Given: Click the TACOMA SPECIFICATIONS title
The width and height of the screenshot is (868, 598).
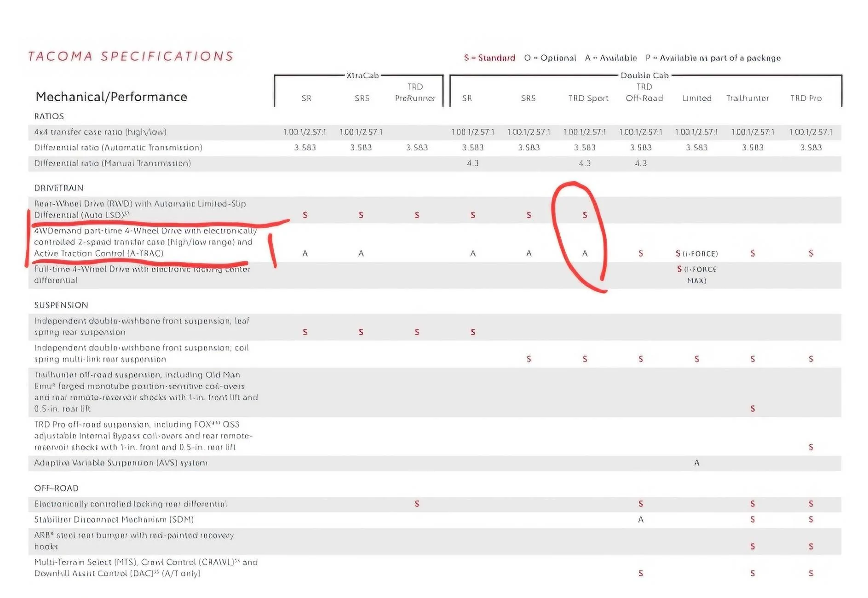Looking at the screenshot, I should (131, 56).
